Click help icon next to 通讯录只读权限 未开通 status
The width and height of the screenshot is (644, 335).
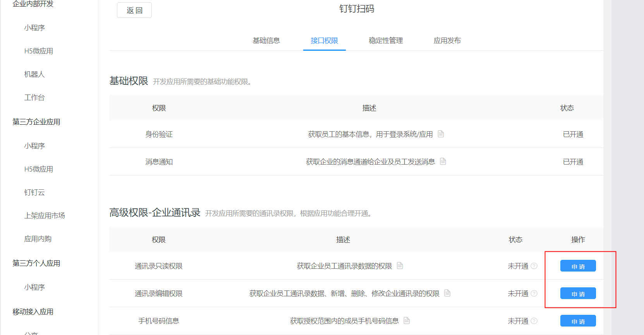click(x=534, y=266)
